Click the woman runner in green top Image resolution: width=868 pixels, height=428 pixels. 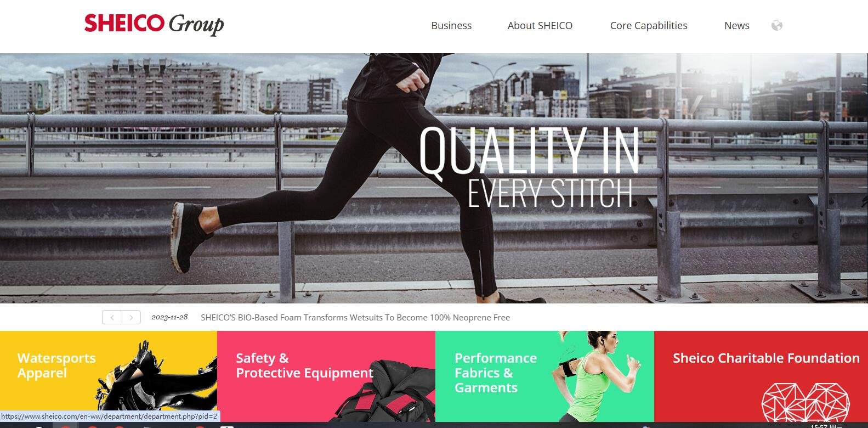(595, 376)
